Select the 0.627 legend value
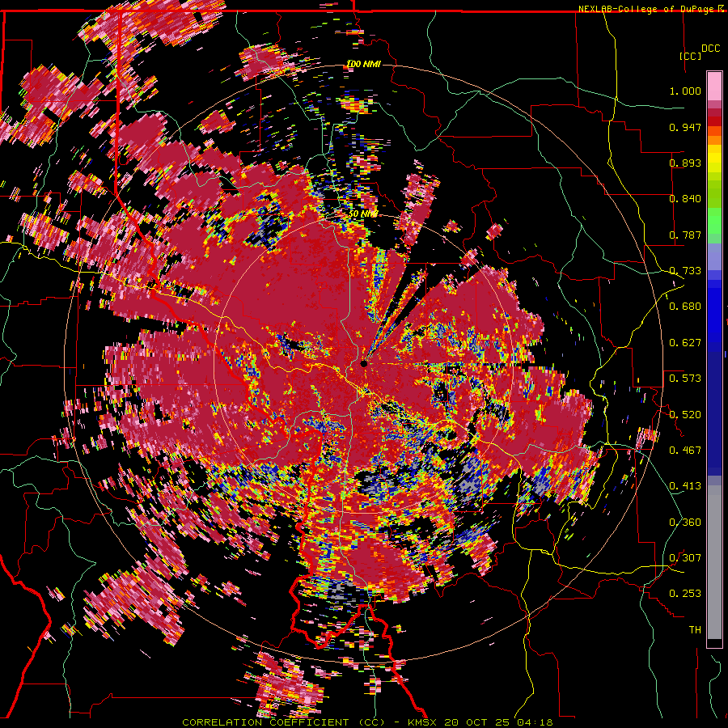 pyautogui.click(x=685, y=343)
